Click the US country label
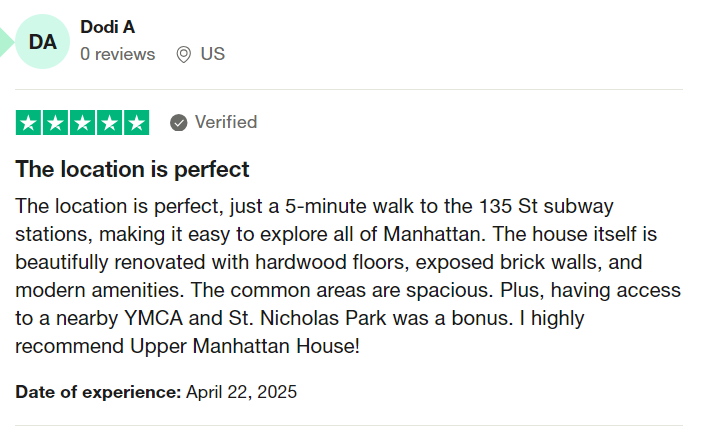The width and height of the screenshot is (706, 440). coord(213,54)
